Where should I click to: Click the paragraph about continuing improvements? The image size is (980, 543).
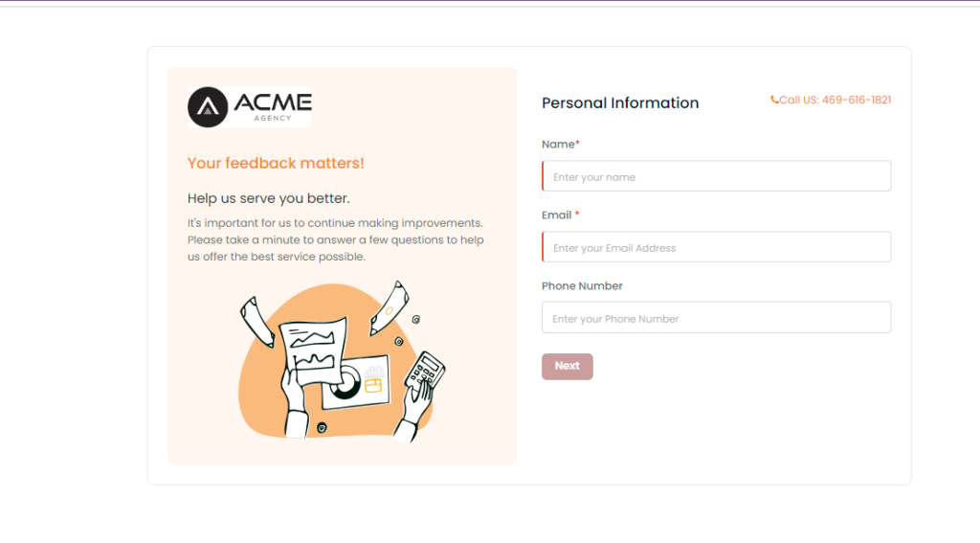coord(336,239)
